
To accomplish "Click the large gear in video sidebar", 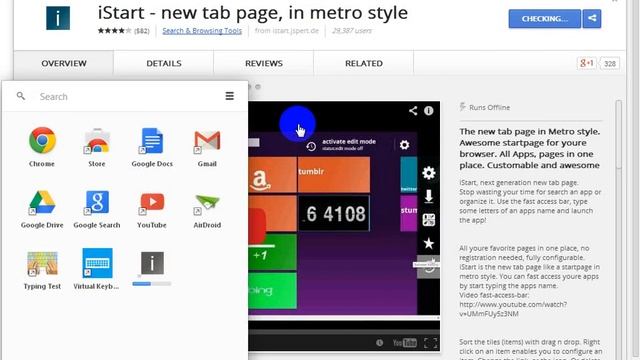I will coord(429,173).
